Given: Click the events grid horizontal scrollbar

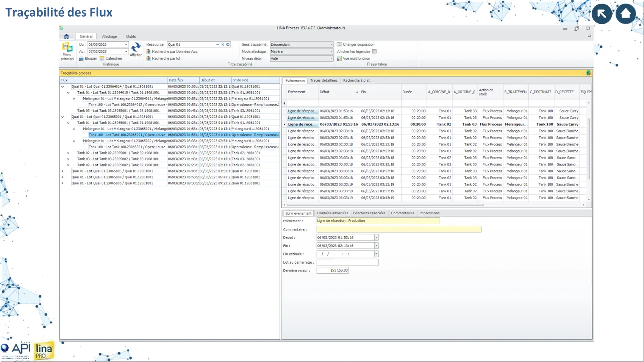Looking at the screenshot, I should point(385,205).
